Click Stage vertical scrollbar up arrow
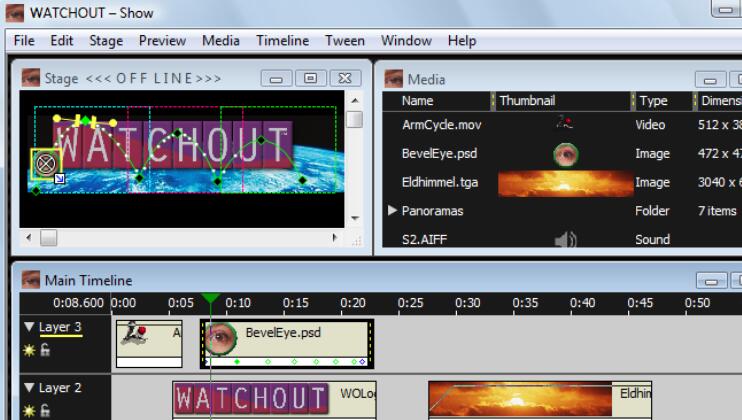The height and width of the screenshot is (420, 742). [355, 101]
